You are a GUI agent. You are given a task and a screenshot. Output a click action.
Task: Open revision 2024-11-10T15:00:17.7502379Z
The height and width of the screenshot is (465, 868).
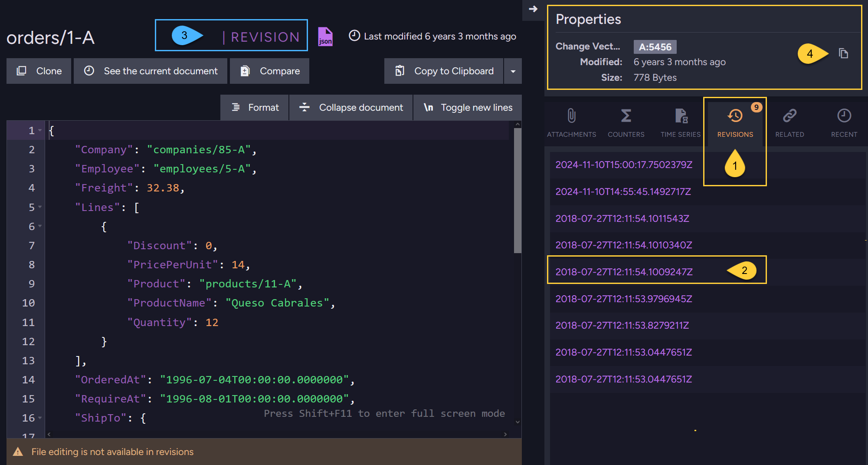pos(624,165)
